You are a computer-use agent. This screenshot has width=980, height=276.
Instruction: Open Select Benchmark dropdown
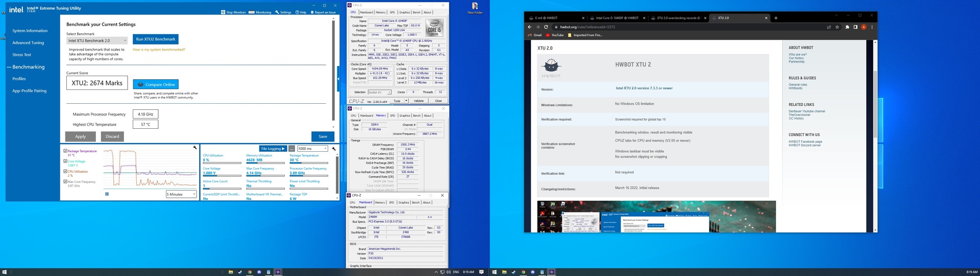97,40
